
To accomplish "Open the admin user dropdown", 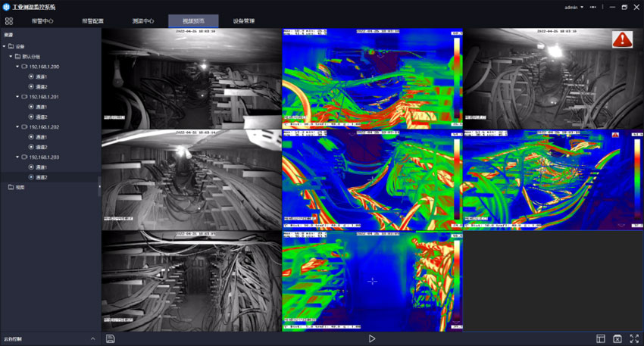I will [x=574, y=7].
